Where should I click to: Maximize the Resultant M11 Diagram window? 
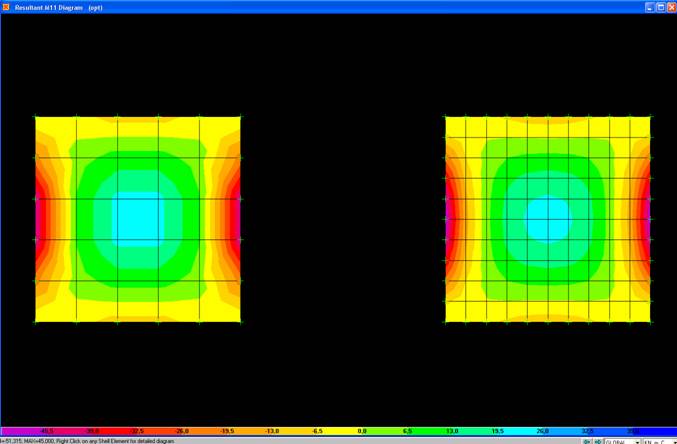660,7
